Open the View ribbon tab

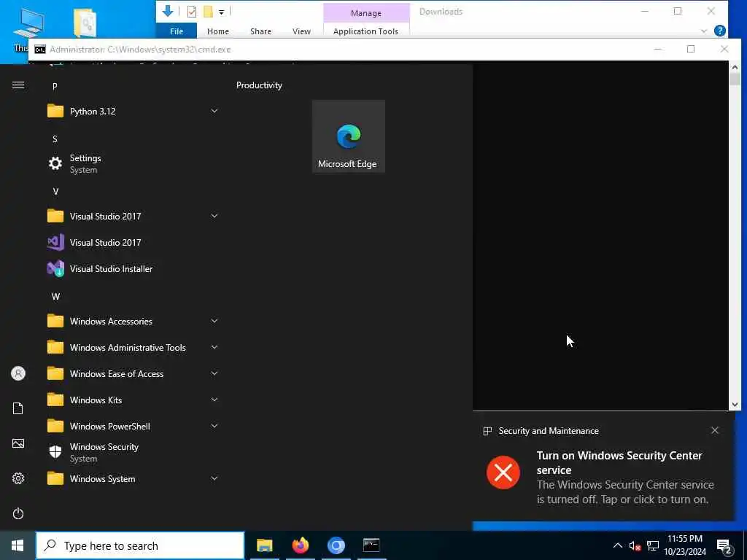click(301, 31)
